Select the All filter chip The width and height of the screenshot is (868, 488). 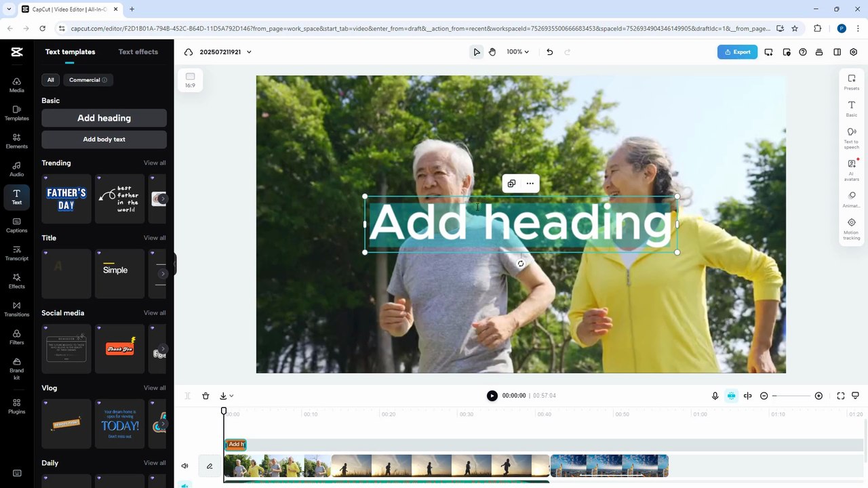pos(50,80)
